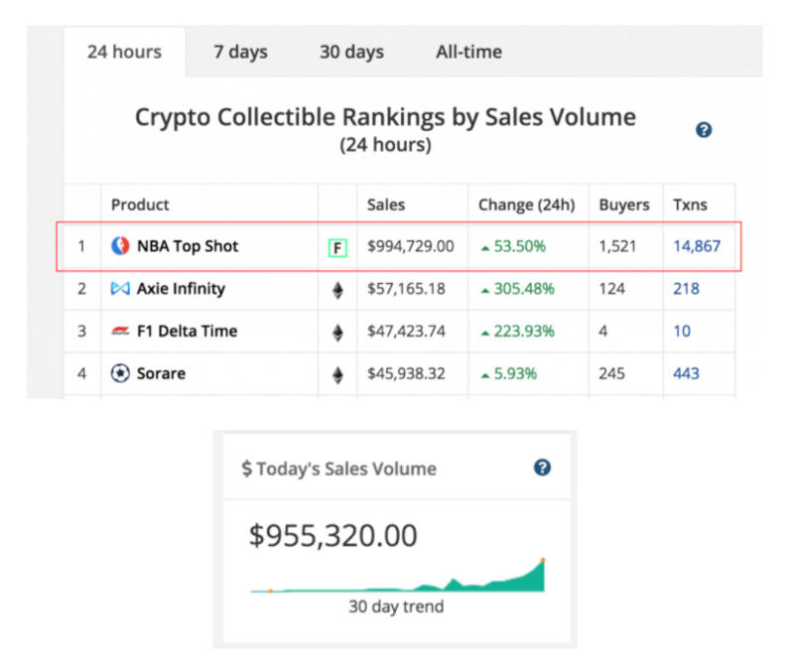Sort by the Change (24h) column header
Screen dimensions: 794x672
[x=526, y=204]
